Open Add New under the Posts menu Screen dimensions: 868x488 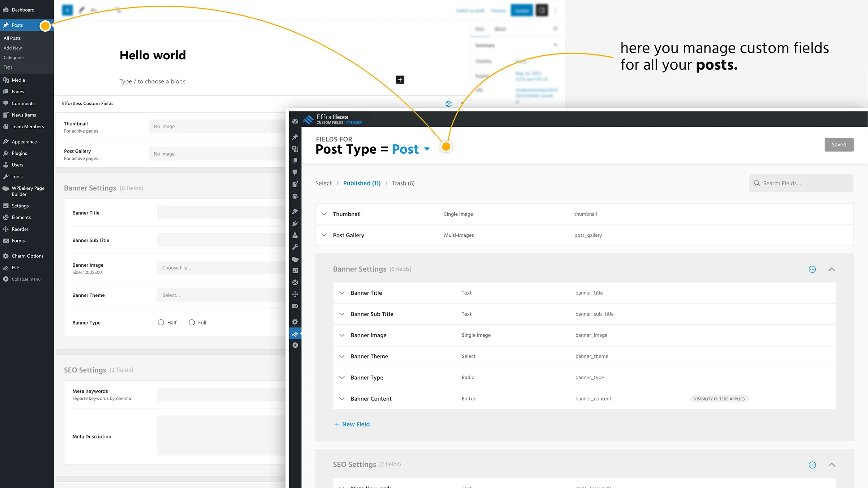click(x=12, y=48)
